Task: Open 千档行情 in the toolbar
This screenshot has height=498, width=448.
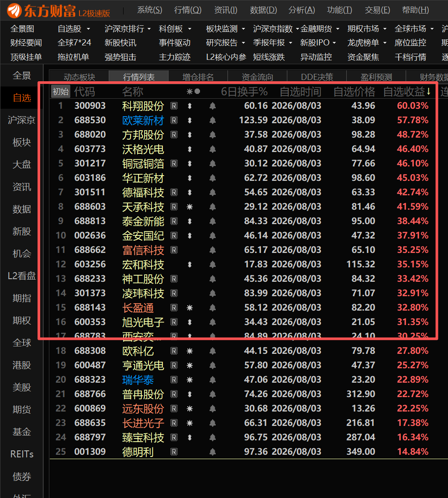Action: click(410, 57)
